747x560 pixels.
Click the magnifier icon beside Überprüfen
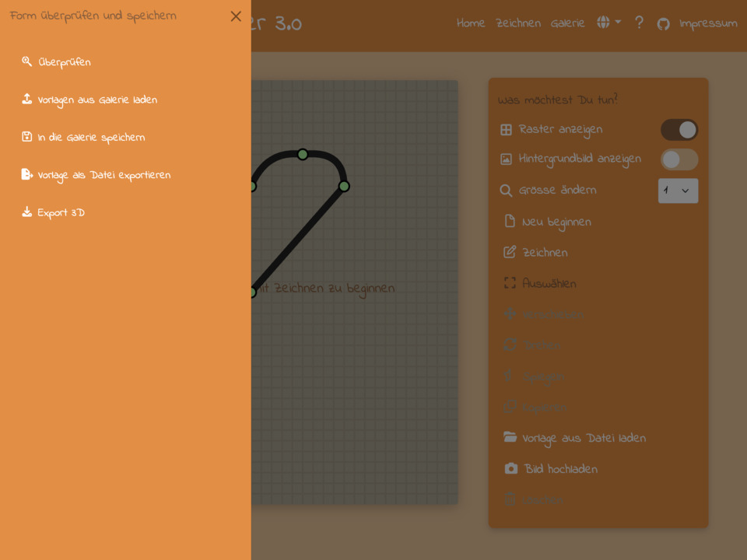pyautogui.click(x=26, y=61)
